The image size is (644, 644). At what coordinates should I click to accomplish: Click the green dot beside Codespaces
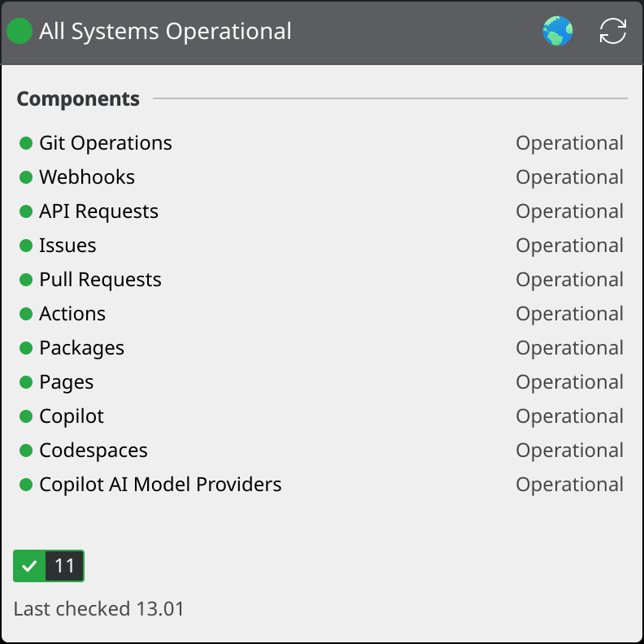coord(26,450)
